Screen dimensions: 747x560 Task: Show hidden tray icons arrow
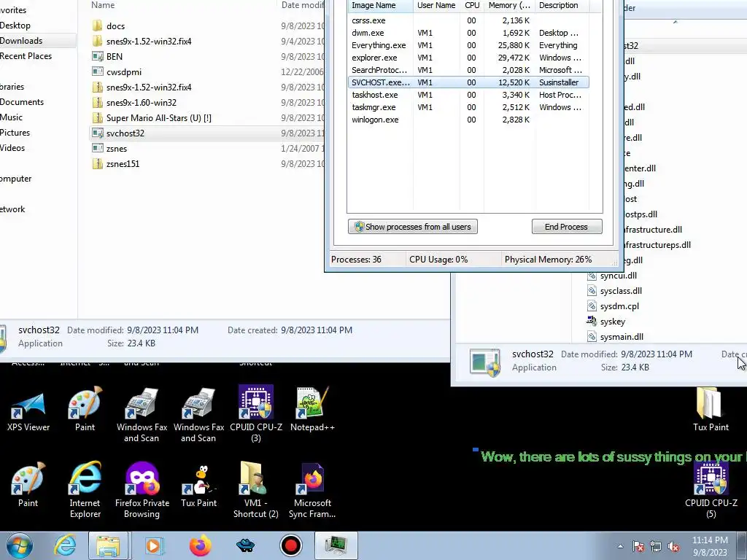coord(620,547)
